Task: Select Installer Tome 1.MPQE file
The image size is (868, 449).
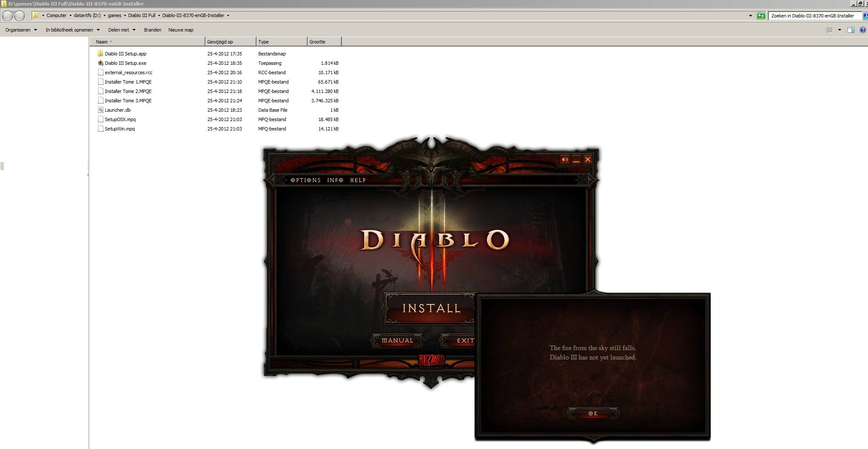Action: pyautogui.click(x=128, y=82)
